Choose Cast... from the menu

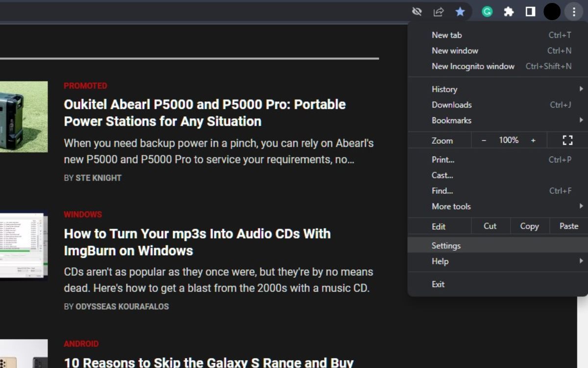(x=497, y=175)
